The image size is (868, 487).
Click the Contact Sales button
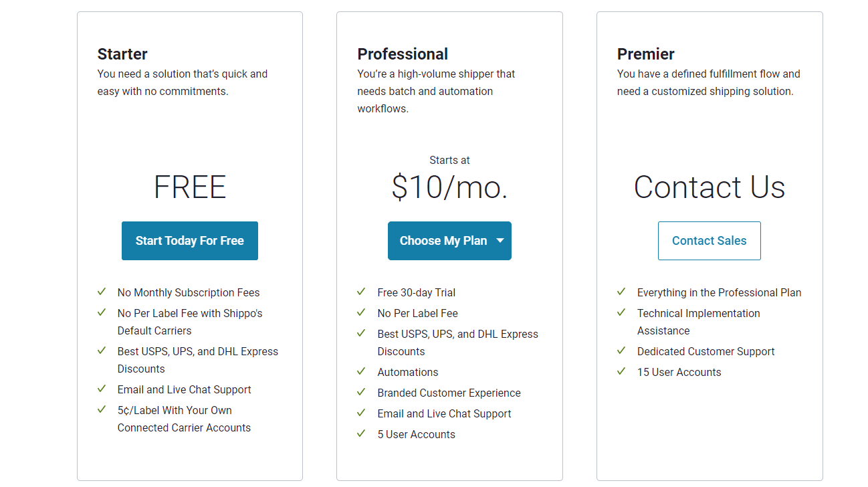coord(710,241)
